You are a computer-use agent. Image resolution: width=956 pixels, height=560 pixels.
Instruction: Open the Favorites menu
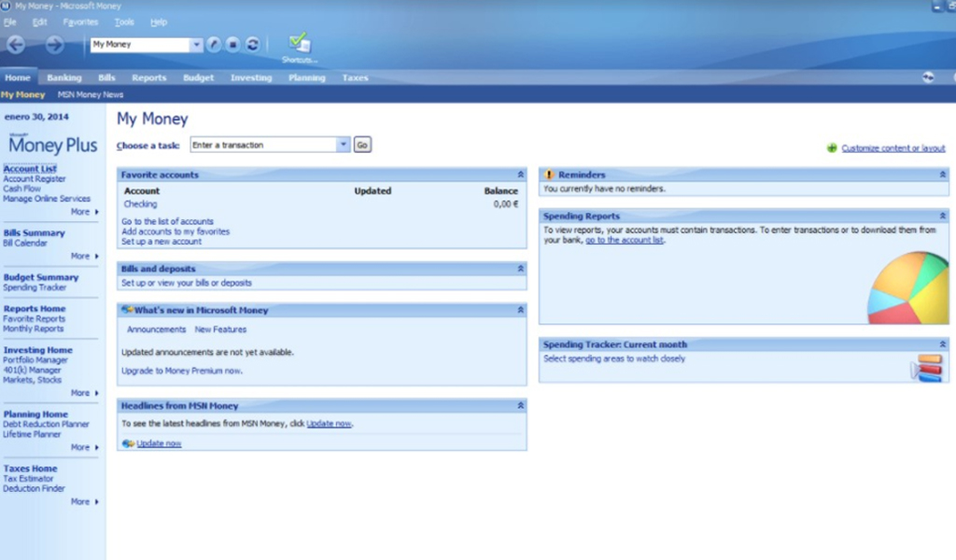(x=80, y=21)
